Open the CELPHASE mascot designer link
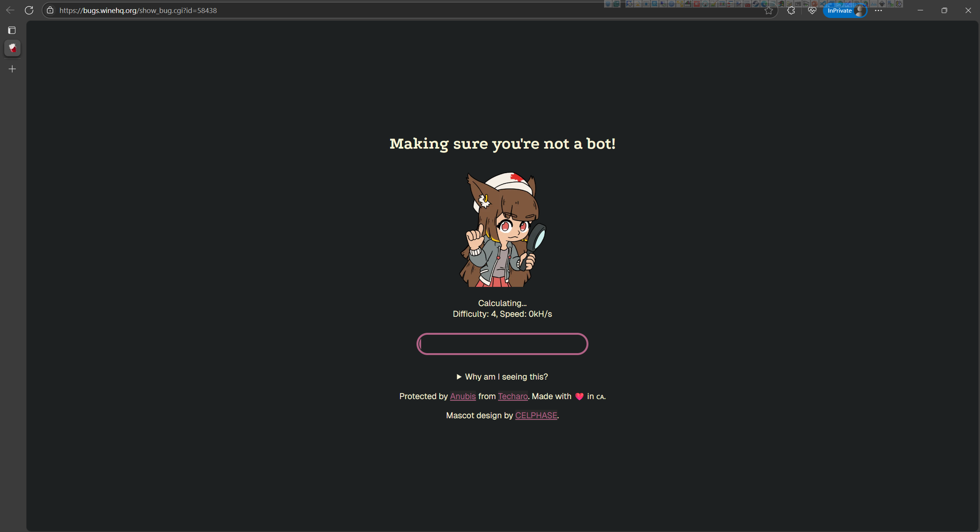The height and width of the screenshot is (532, 980). click(x=536, y=416)
